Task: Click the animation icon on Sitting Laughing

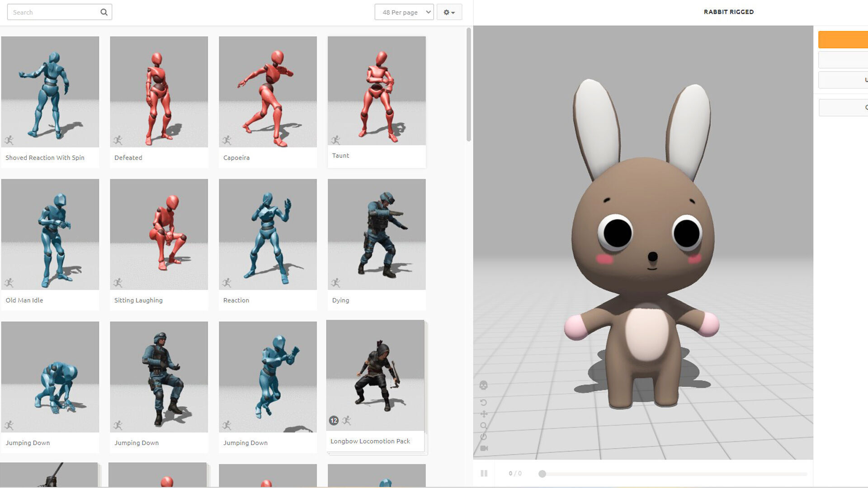Action: [x=118, y=283]
